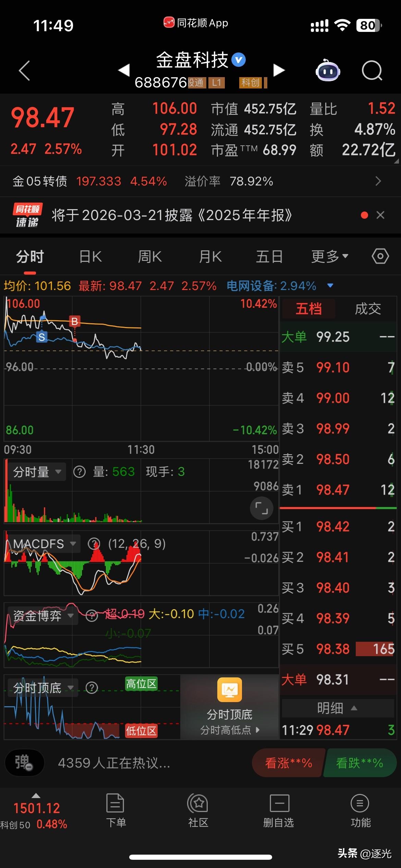Viewport: 401px width, 868px height.
Task: Collapse 明细 trade detail panel
Action: click(x=338, y=708)
